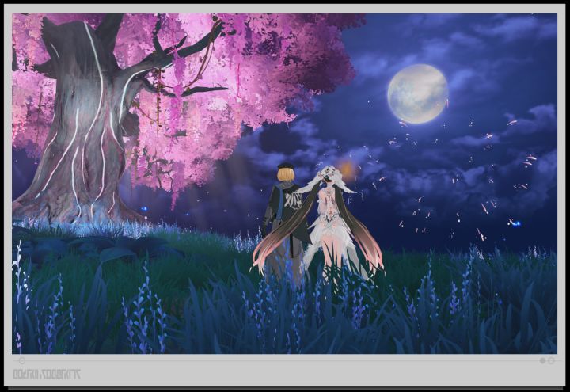This screenshot has width=570, height=392.
Task: Click the blue glowing wisp near tree base
Action: tap(144, 209)
